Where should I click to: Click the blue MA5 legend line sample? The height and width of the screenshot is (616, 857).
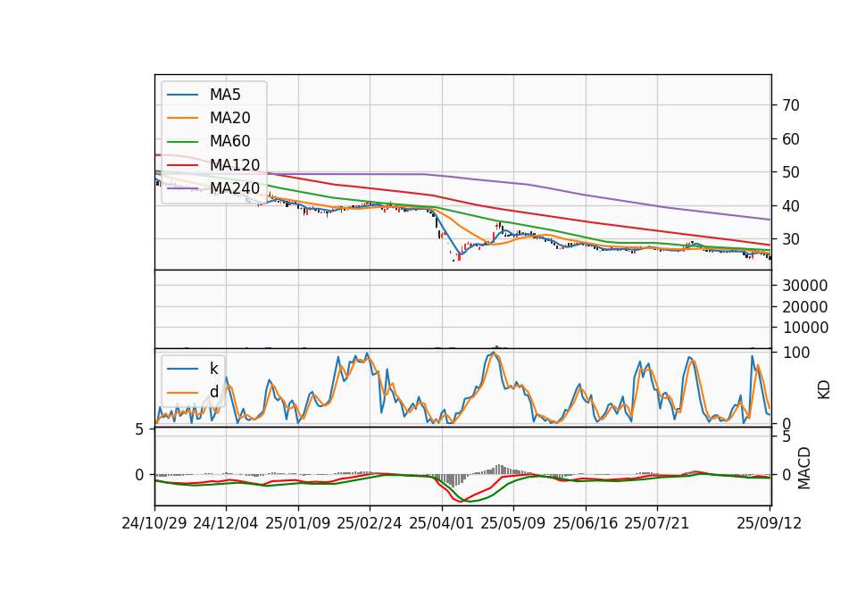tap(182, 95)
